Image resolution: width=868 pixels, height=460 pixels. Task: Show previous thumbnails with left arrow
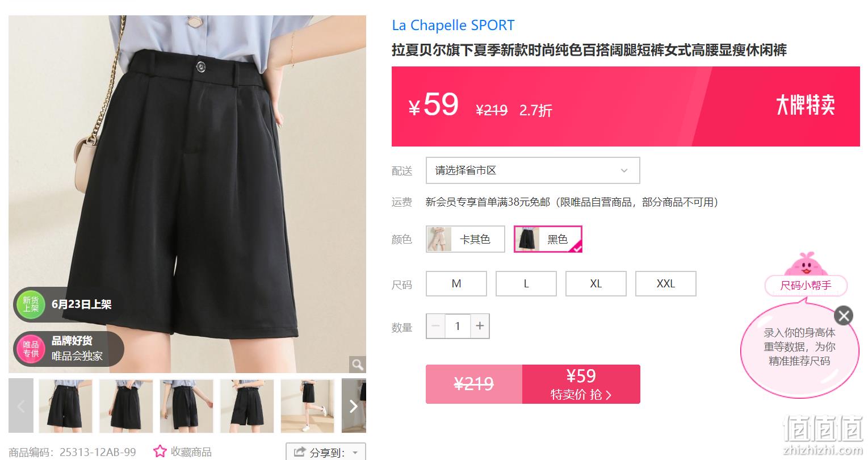21,406
